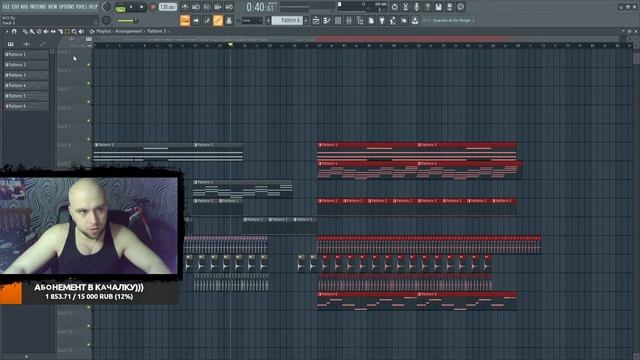The height and width of the screenshot is (360, 640).
Task: Toggle the metronome icon
Action: coord(185,7)
